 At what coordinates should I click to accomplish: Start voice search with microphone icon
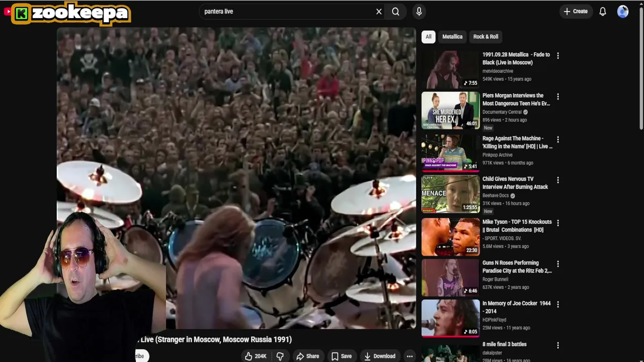pos(419,12)
